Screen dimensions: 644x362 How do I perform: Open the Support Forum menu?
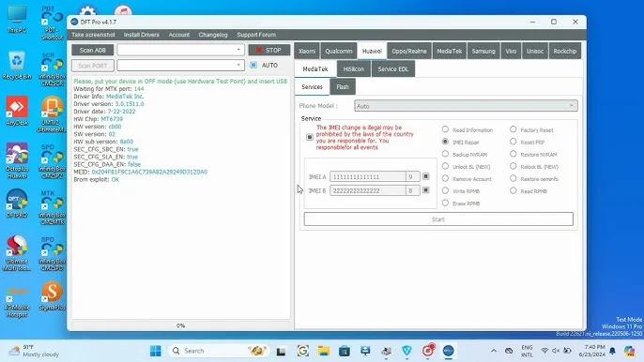256,35
